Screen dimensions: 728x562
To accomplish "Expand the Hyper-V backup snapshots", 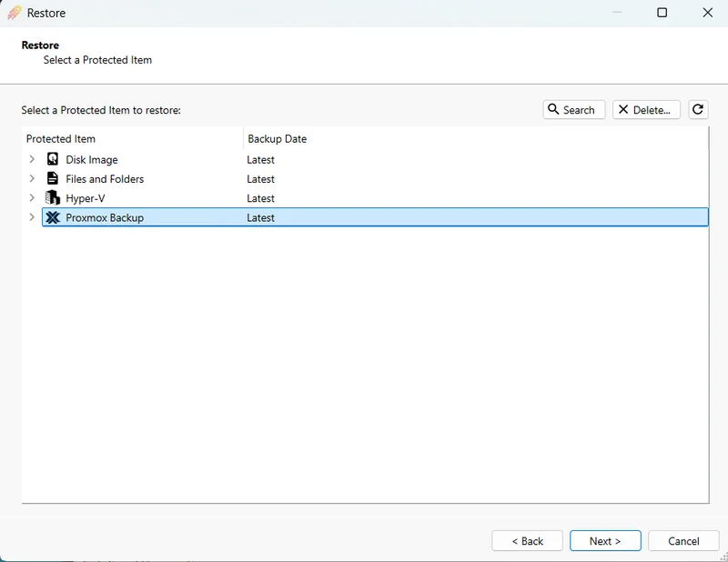I will pos(32,197).
